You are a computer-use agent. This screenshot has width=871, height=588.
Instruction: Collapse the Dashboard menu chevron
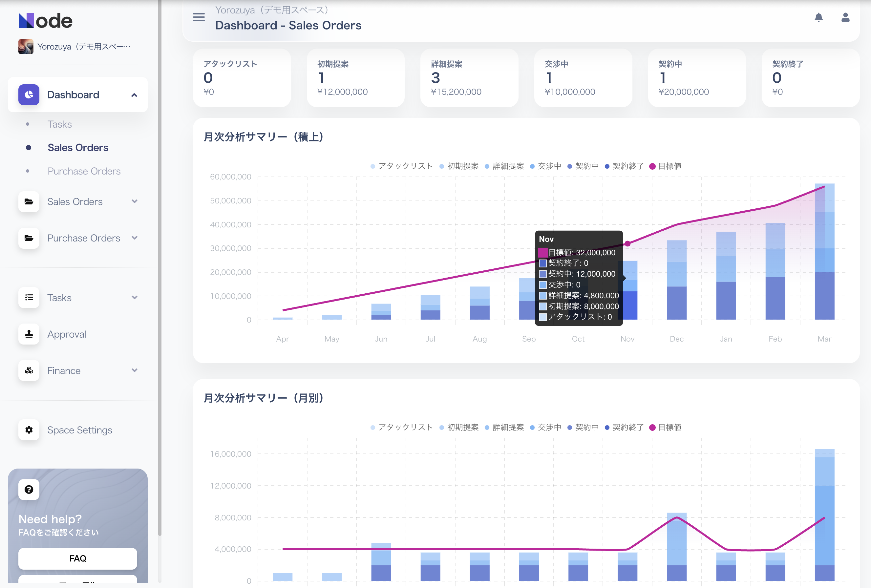(x=134, y=95)
